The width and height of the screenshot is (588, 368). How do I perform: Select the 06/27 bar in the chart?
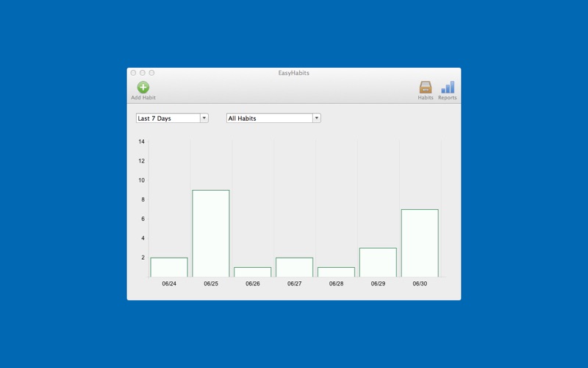295,267
